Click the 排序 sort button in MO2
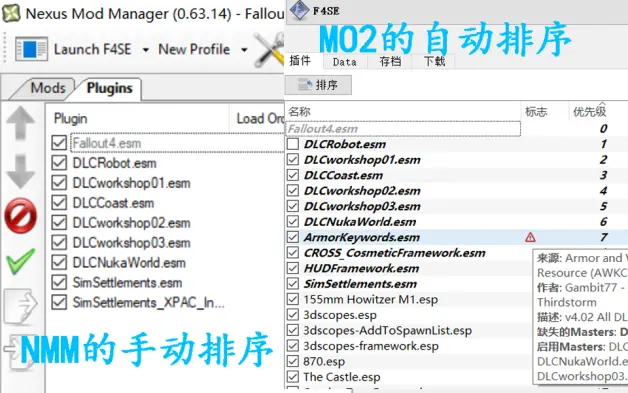 (x=318, y=85)
